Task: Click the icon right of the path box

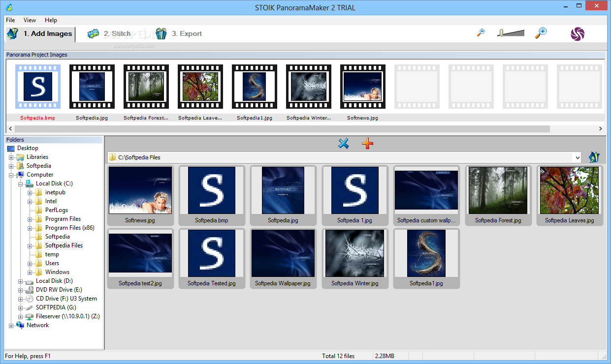Action: (x=594, y=157)
